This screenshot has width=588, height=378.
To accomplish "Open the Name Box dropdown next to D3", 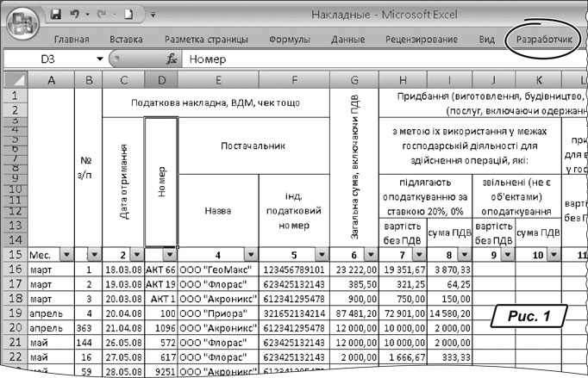I will [x=101, y=59].
